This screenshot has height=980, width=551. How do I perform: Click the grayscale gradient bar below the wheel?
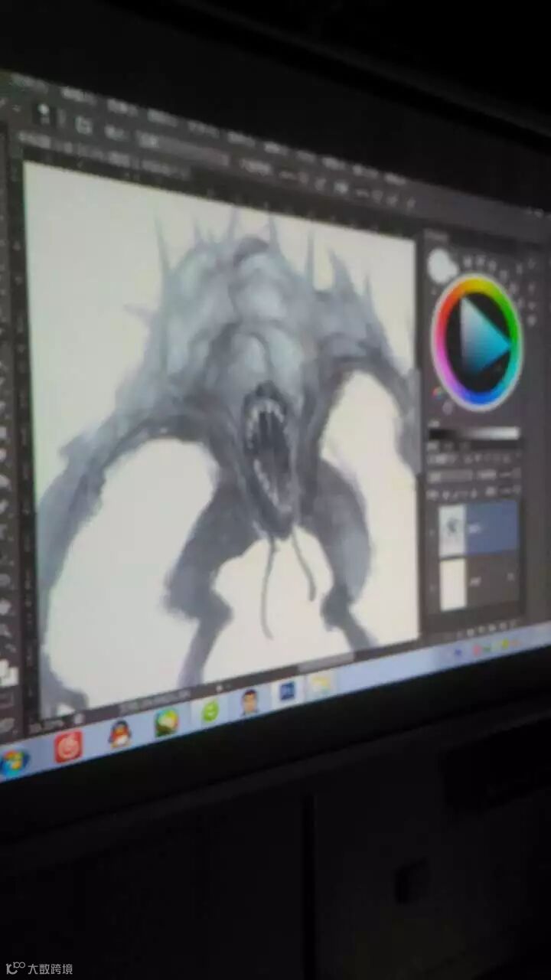(474, 434)
